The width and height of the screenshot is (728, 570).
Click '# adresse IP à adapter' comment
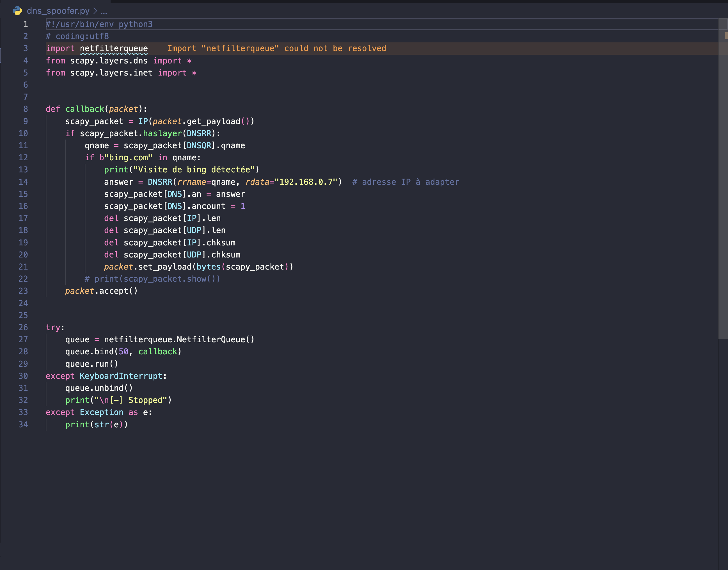(406, 182)
